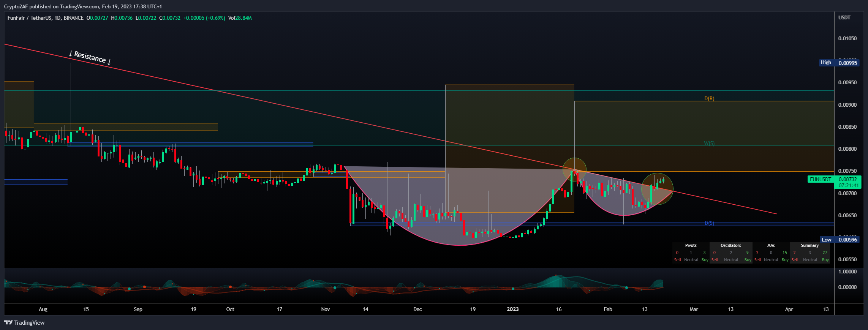Screen dimensions: 868x330
Task: Click the larger green breakout circle near Feb 13
Action: coord(657,189)
